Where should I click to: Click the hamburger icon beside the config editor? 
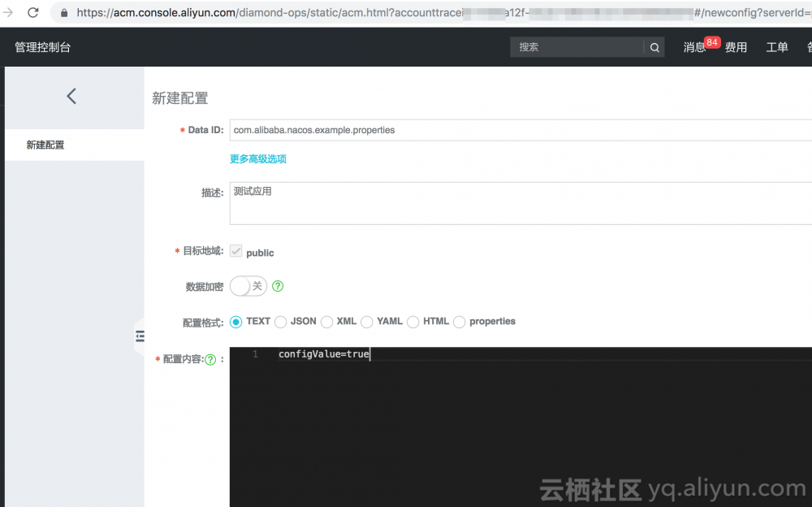pos(140,335)
